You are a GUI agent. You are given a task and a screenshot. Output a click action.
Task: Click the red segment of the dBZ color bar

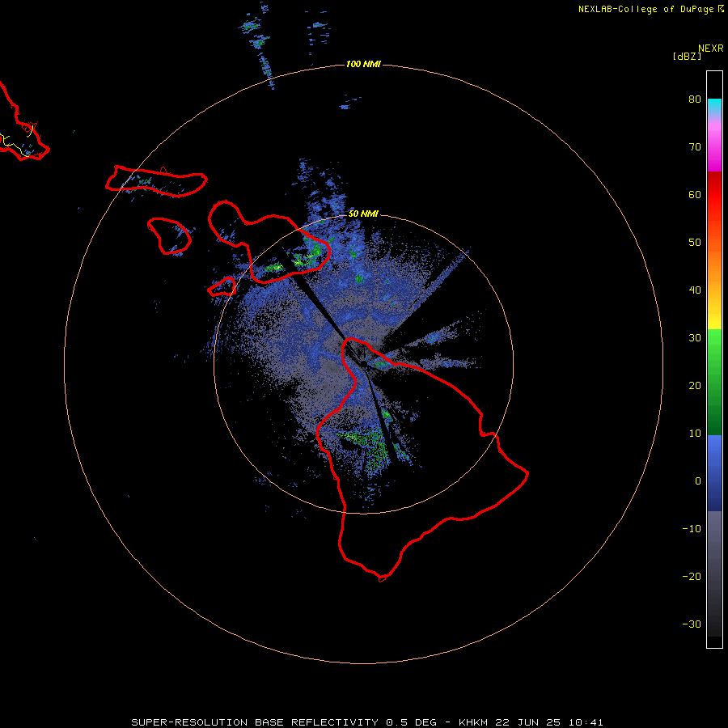(x=714, y=195)
